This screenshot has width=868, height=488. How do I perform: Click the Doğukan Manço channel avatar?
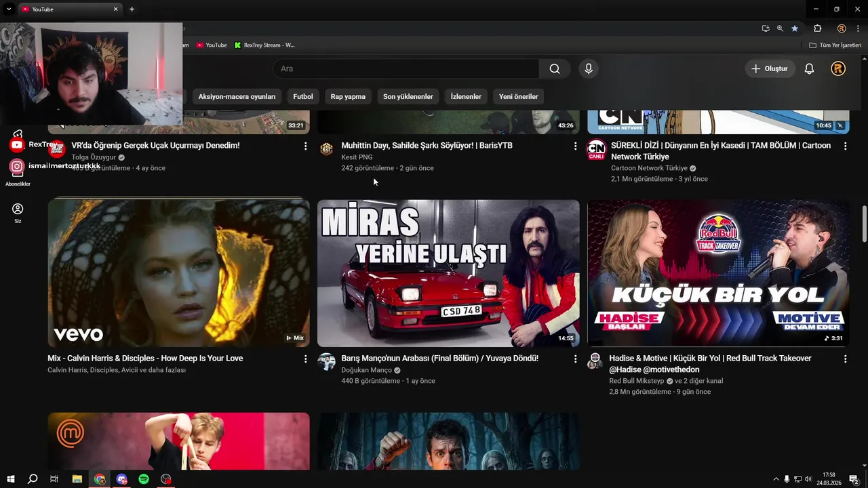[327, 361]
